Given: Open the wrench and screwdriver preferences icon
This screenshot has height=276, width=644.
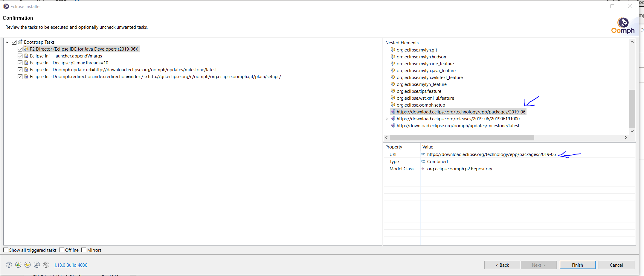Looking at the screenshot, I should (37, 265).
